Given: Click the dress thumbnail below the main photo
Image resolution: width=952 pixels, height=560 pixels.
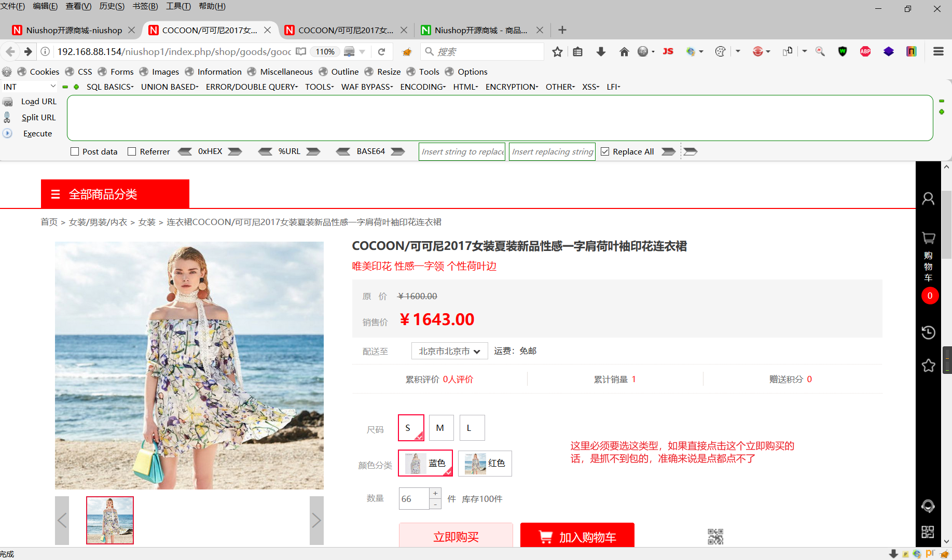Looking at the screenshot, I should coord(110,520).
